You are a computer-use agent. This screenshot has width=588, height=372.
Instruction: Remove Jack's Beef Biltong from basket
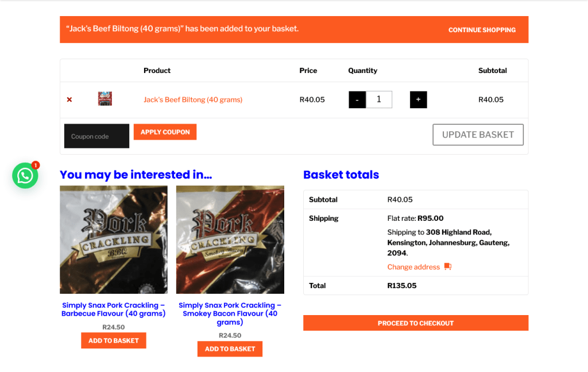click(x=69, y=99)
